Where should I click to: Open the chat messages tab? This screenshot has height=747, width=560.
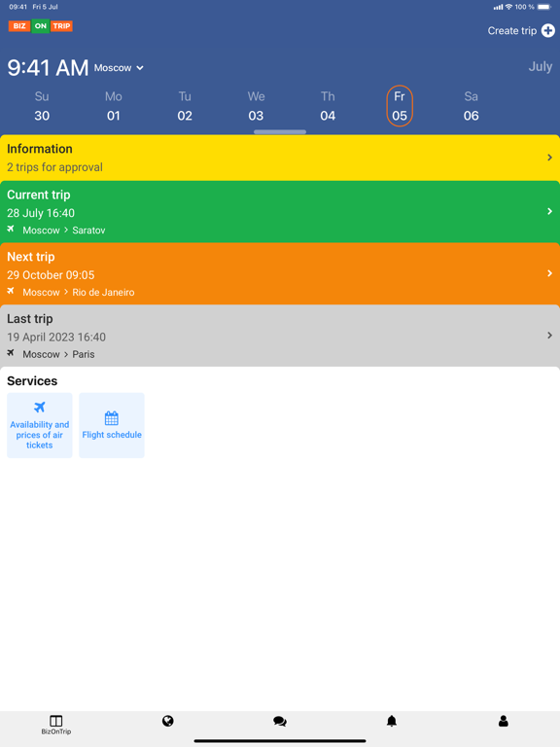pyautogui.click(x=280, y=722)
